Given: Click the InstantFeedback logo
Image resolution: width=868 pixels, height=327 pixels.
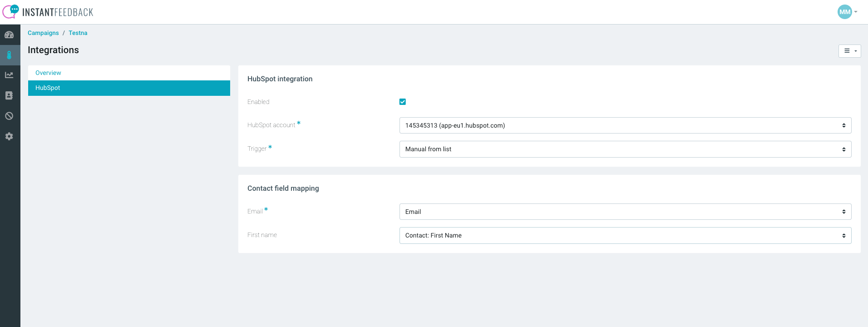Looking at the screenshot, I should tap(48, 12).
